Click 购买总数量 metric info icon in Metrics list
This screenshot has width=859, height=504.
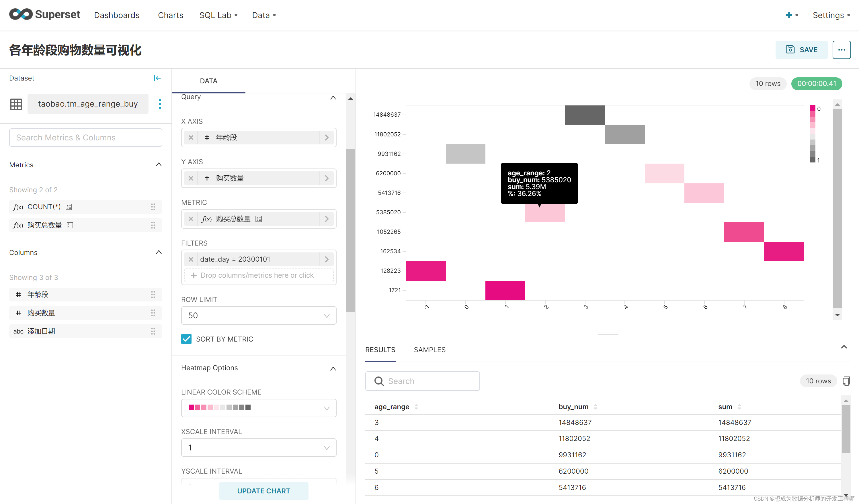coord(70,225)
